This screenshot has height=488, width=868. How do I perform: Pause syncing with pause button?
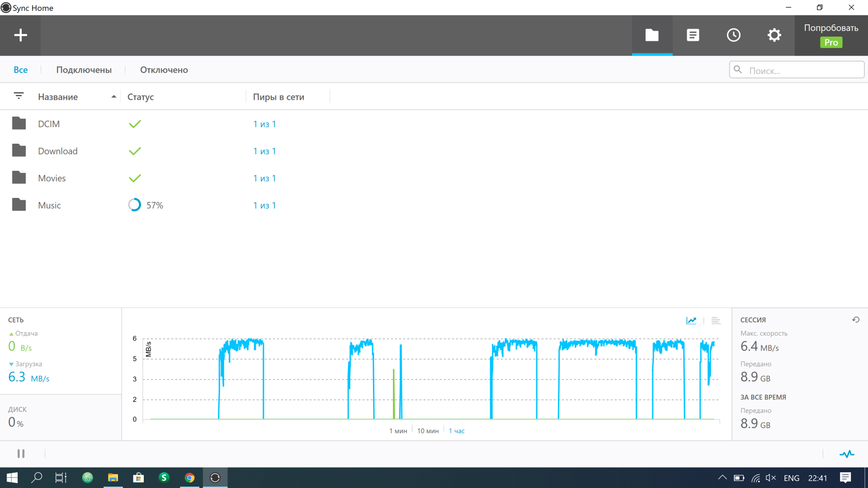pyautogui.click(x=21, y=454)
